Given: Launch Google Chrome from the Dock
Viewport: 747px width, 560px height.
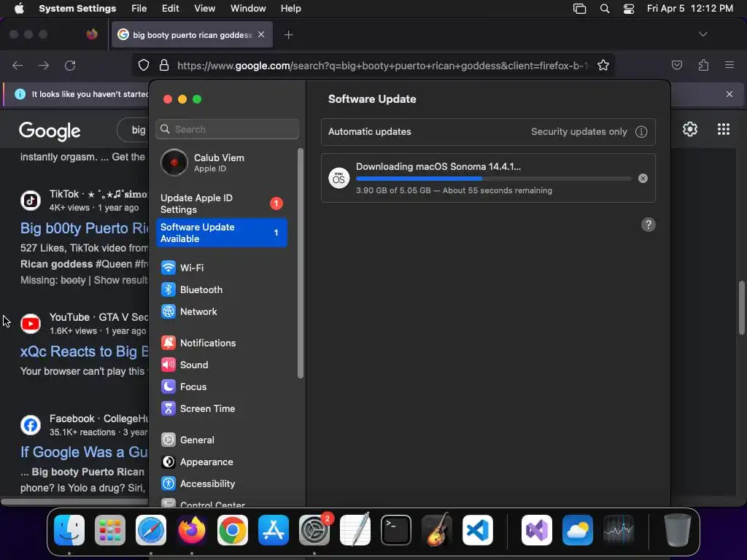Looking at the screenshot, I should click(233, 530).
